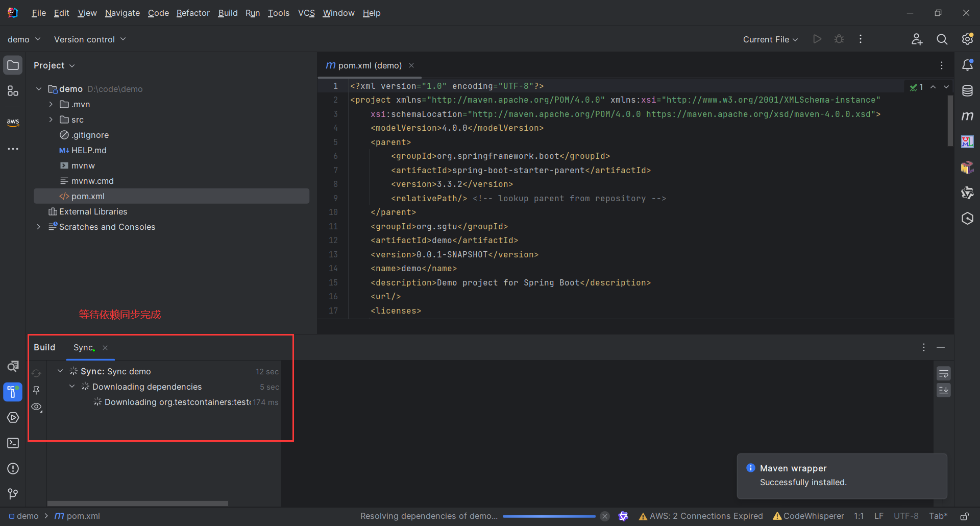This screenshot has width=980, height=526.
Task: Click the LF line separator status
Action: click(x=879, y=516)
